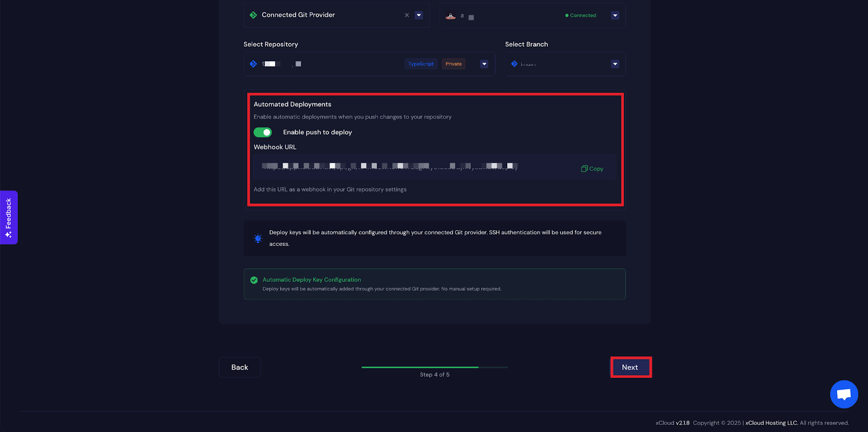868x432 pixels.
Task: Click the green checkmark on Automatic Deploy Key Configuration
Action: click(254, 280)
